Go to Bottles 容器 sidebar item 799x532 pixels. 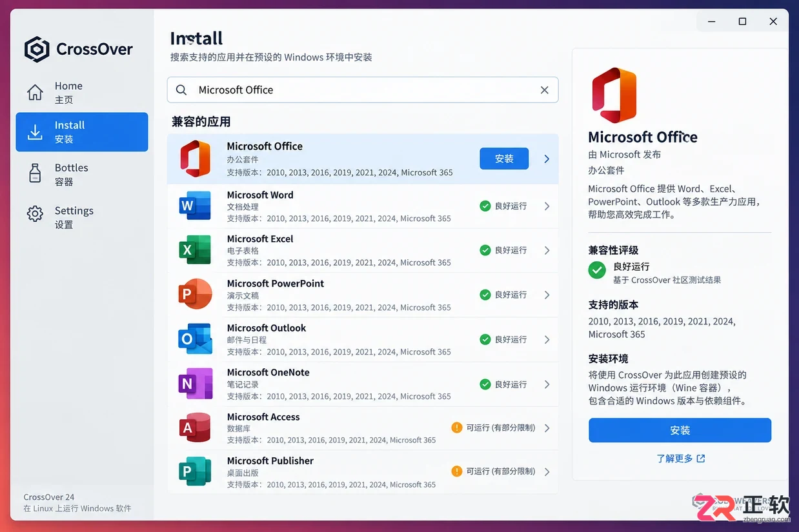pos(82,174)
